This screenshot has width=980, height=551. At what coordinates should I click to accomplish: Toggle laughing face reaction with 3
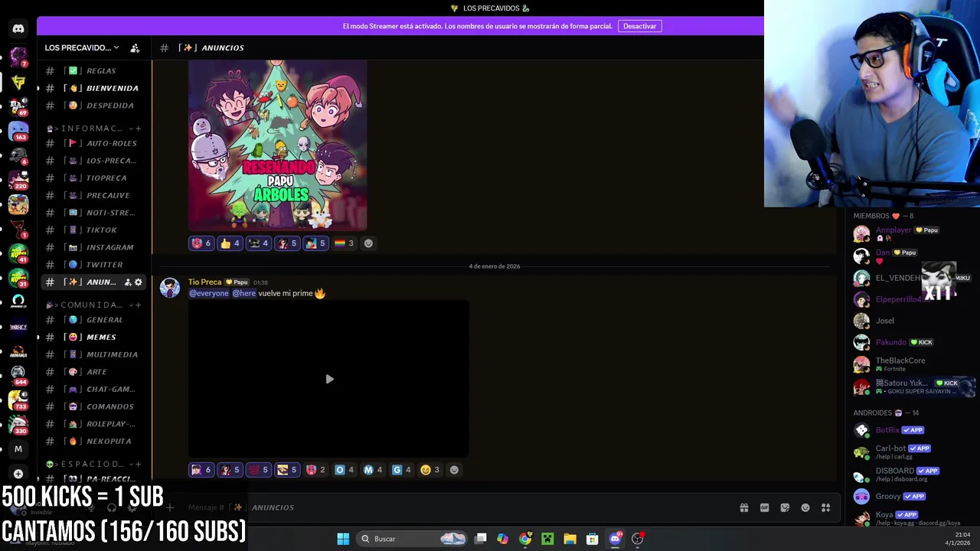430,470
